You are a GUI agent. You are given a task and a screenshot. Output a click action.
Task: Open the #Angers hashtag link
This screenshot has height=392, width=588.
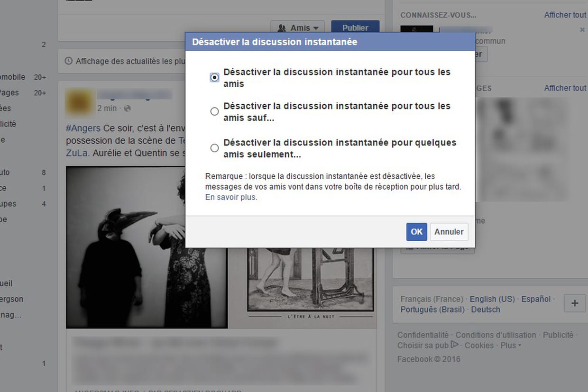83,128
